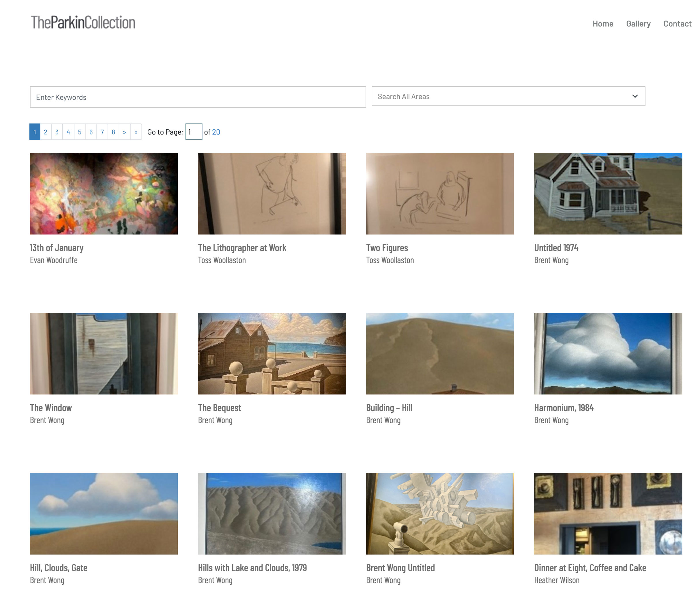Open the Home menu item
This screenshot has height=599, width=700.
(603, 24)
